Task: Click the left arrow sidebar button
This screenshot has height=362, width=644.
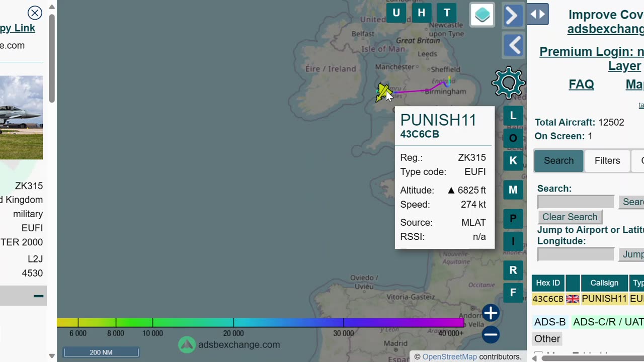Action: [513, 46]
